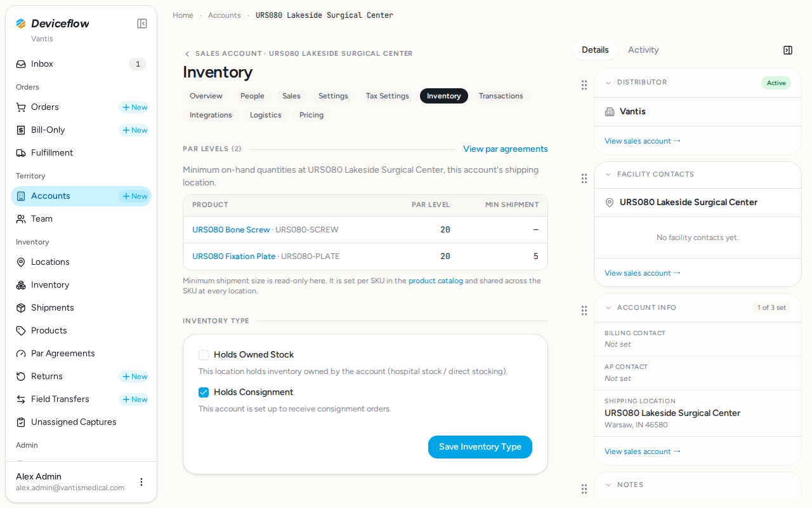The image size is (812, 508).
Task: Grab the Notes card drag handle
Action: click(584, 489)
